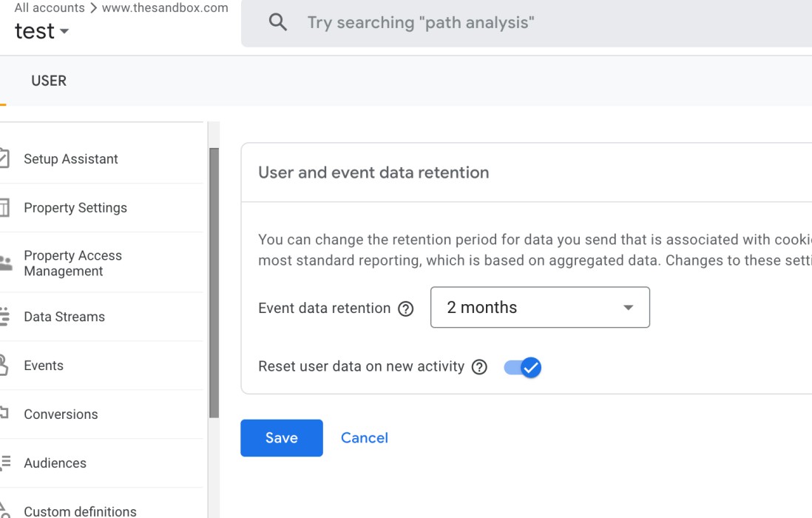The height and width of the screenshot is (518, 812).
Task: Click the Data Streams icon
Action: (x=4, y=317)
